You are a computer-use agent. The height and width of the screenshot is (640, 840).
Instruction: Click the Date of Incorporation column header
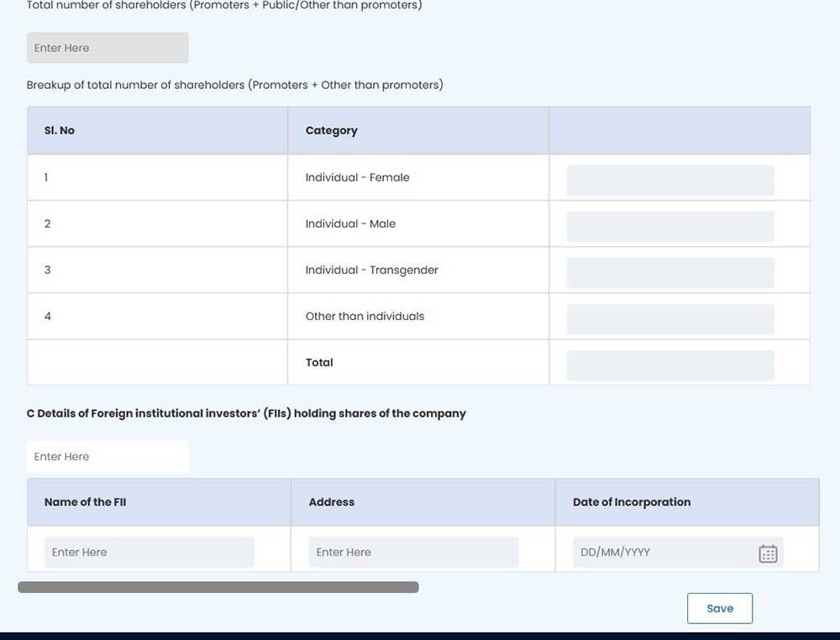632,502
